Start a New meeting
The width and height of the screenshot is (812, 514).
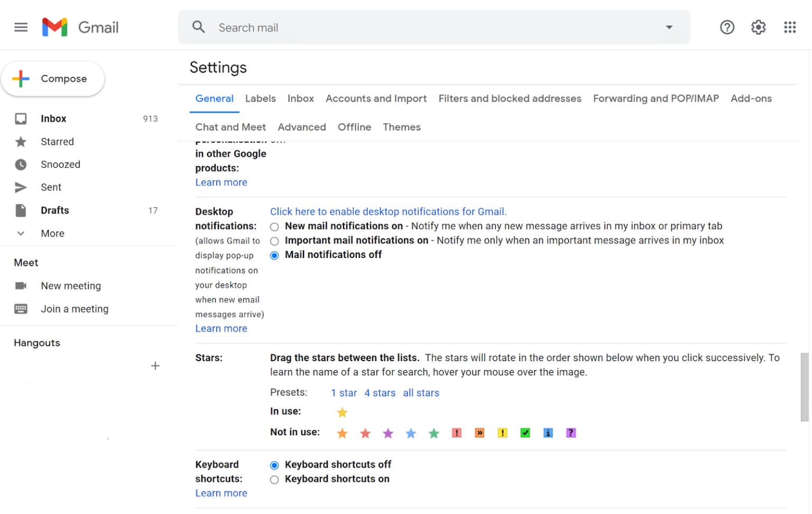(70, 286)
